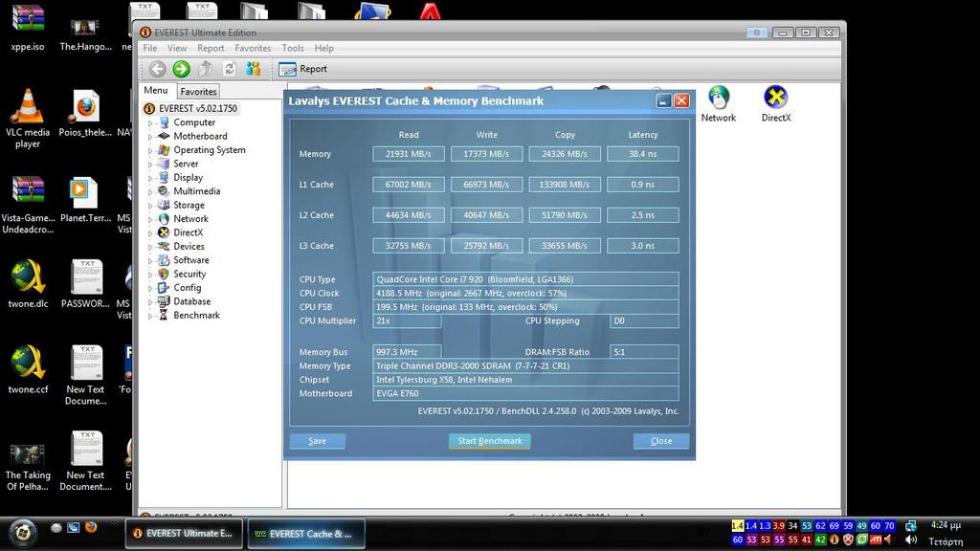
Task: Click the green Forward arrow toolbar icon
Action: [x=181, y=69]
